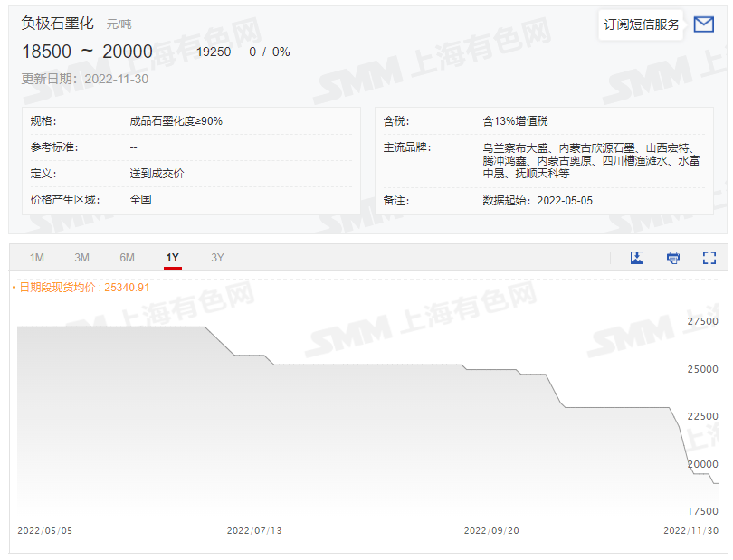This screenshot has height=560, width=733.
Task: Switch to the 1M time range
Action: point(37,258)
